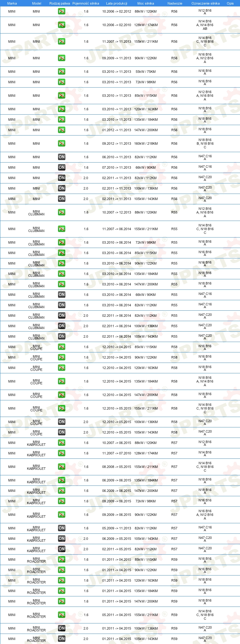Viewport: 240px width, 644px height.
Task: Select 'MINI COUPE' model in 120kW / 163KM row
Action: point(37,368)
